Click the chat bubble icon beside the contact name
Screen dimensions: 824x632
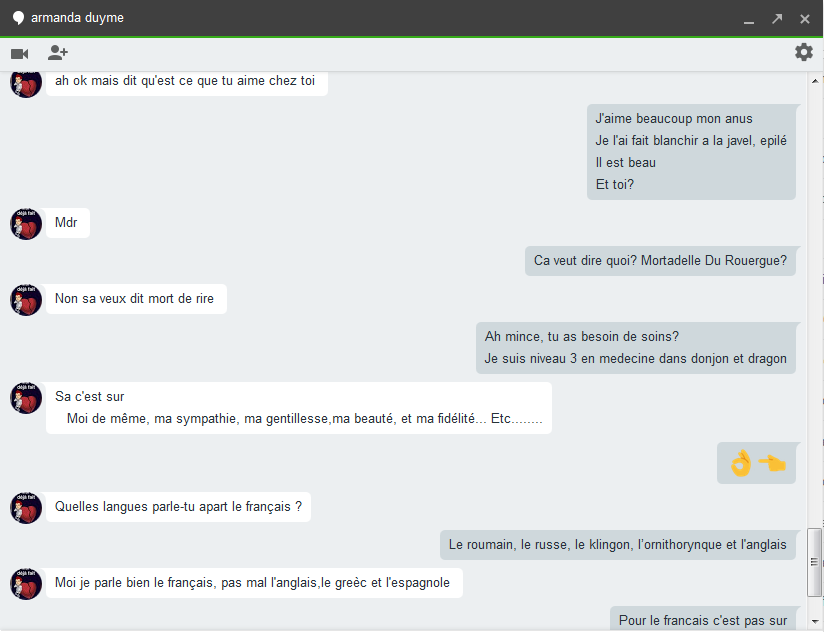tap(17, 18)
